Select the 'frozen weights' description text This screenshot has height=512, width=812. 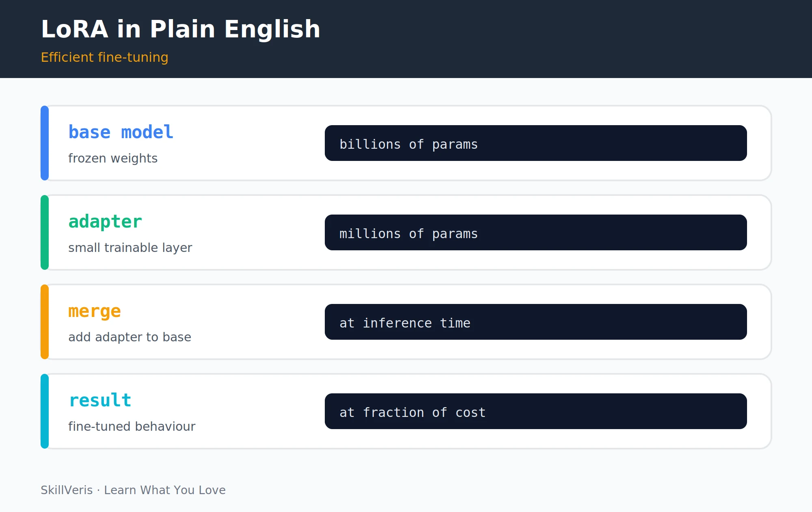[x=113, y=158]
